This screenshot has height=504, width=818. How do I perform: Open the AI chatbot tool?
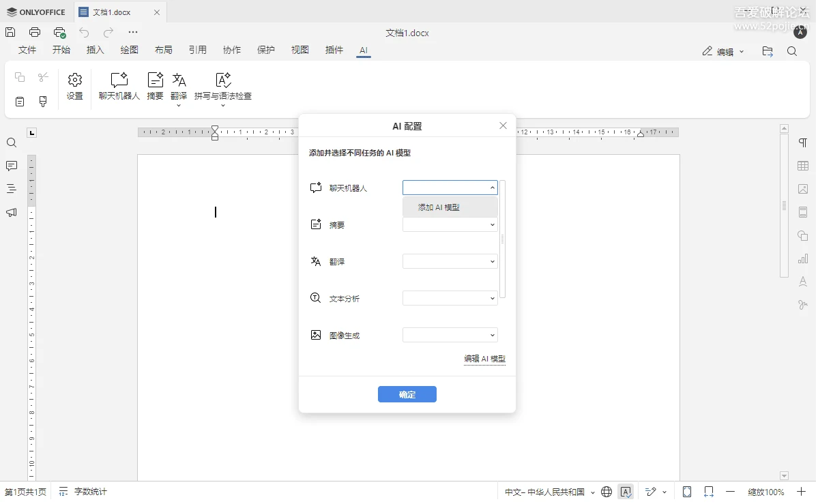(x=118, y=87)
